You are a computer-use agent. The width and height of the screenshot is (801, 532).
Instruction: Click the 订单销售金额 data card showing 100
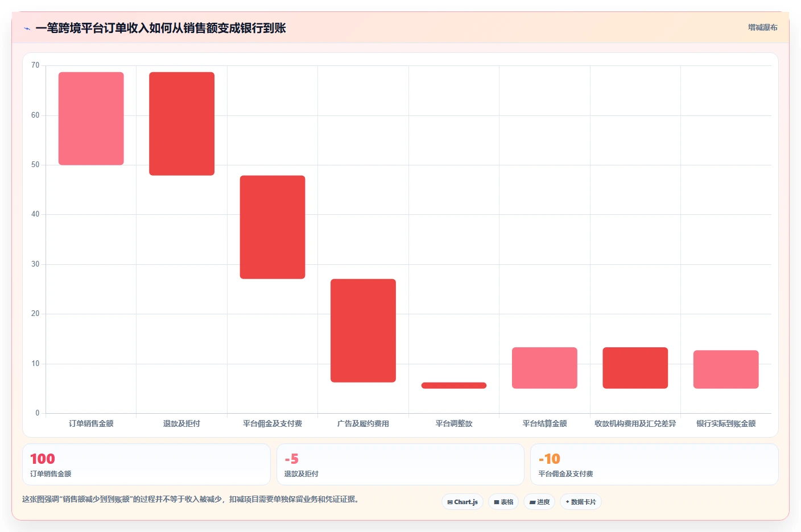coord(146,464)
